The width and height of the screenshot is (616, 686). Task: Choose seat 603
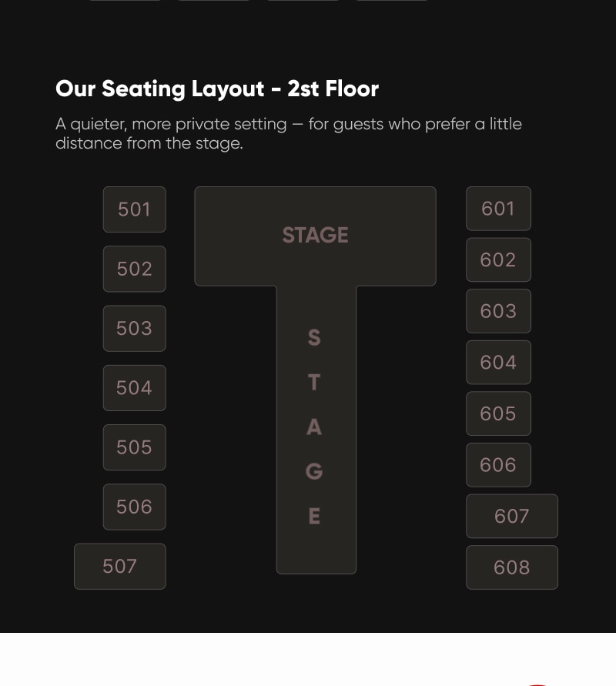498,310
